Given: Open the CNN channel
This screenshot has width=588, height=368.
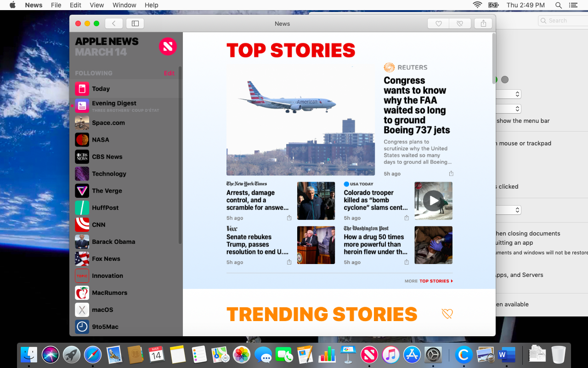Looking at the screenshot, I should [x=126, y=225].
